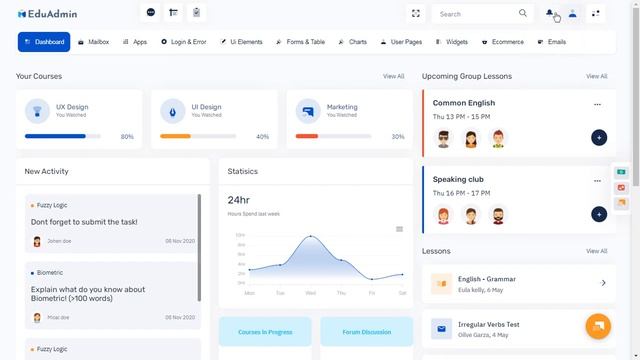Open the Biometric explanation activity
Image resolution: width=640 pixels, height=360 pixels.
(113, 295)
